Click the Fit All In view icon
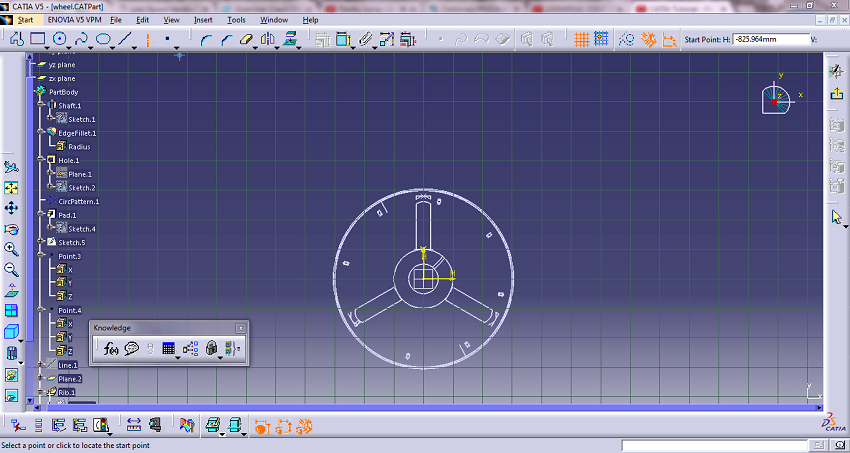This screenshot has height=453, width=850. point(11,187)
